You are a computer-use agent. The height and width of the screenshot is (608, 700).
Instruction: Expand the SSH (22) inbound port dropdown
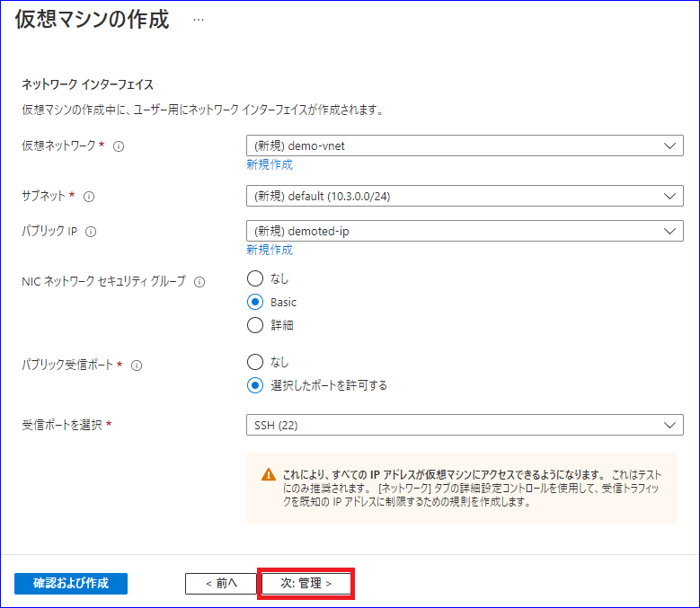[x=465, y=425]
